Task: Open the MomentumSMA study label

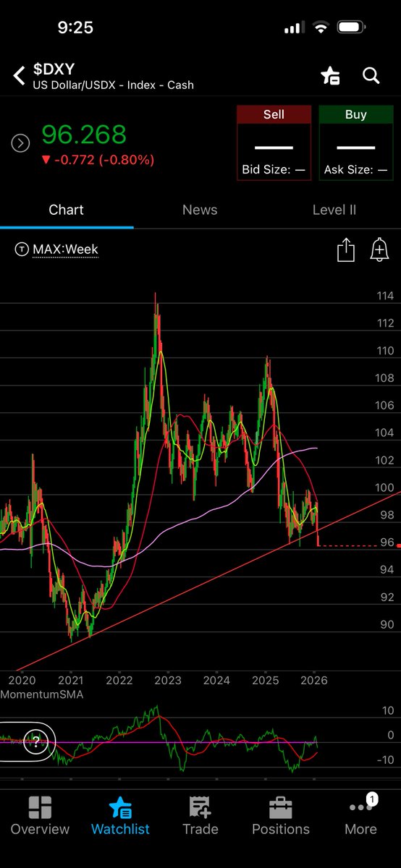Action: [42, 694]
